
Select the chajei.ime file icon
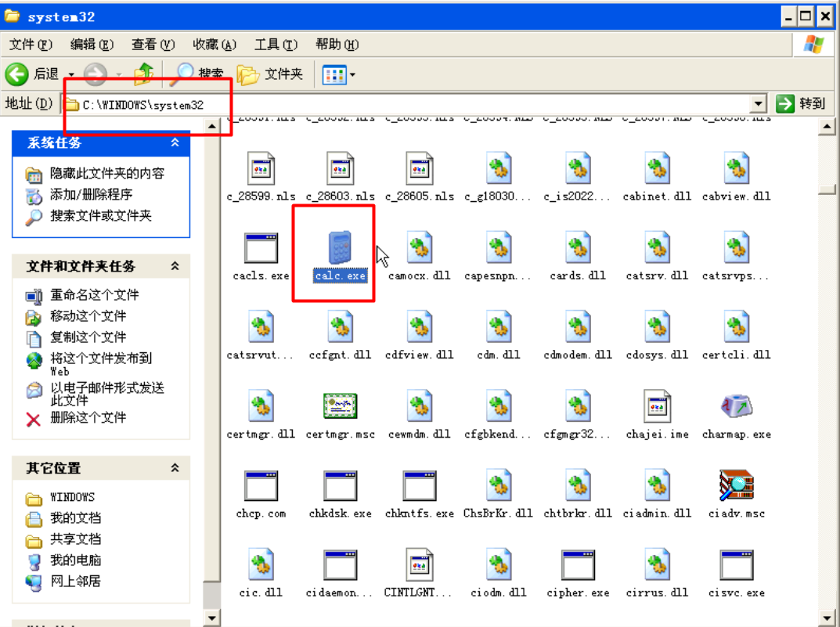658,405
